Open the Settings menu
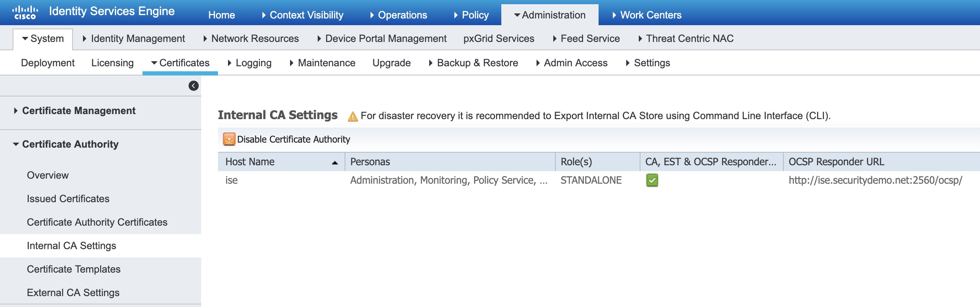This screenshot has height=307, width=980. click(x=648, y=63)
